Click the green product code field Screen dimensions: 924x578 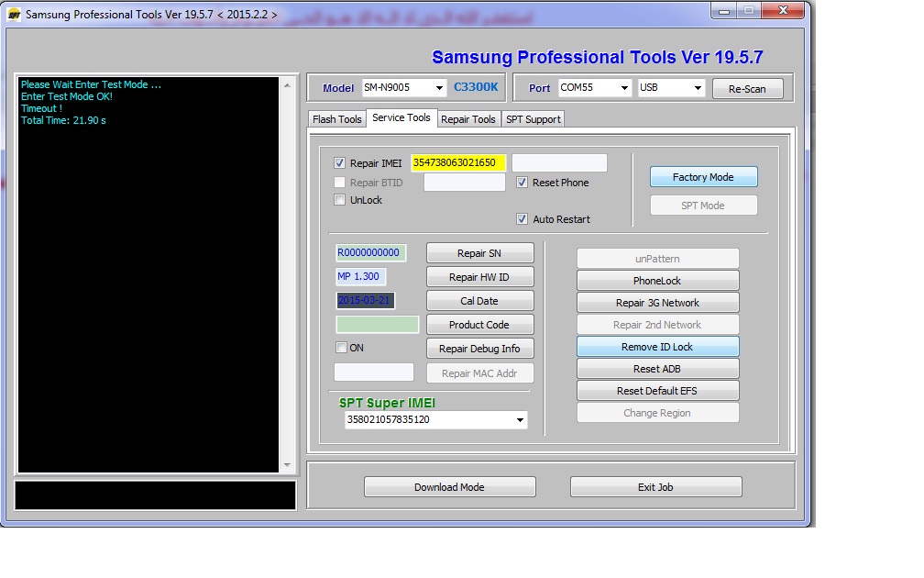(x=377, y=325)
